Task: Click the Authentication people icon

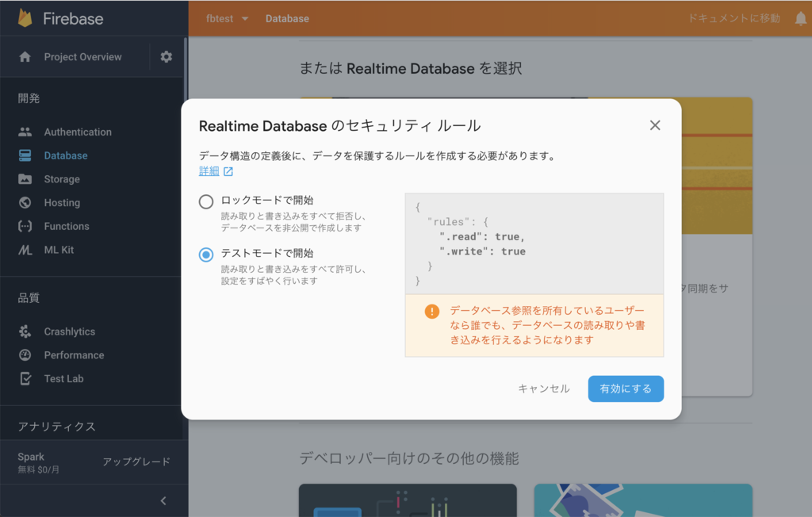Action: click(x=25, y=132)
